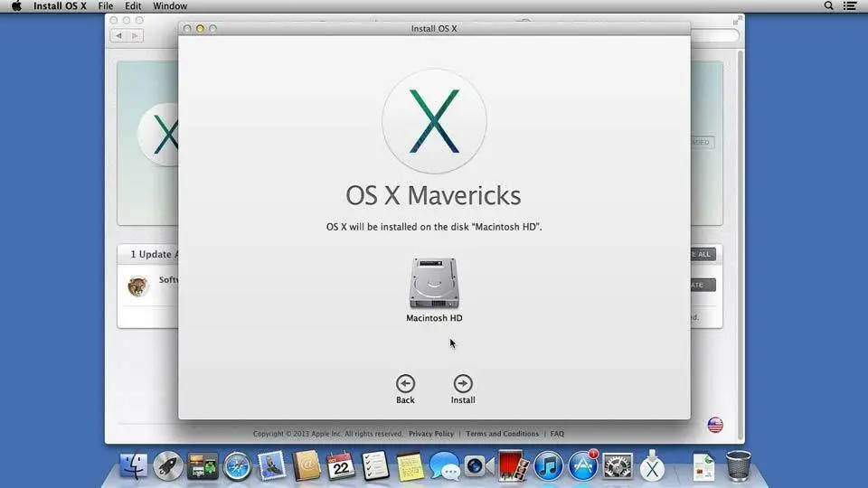
Task: Click the software update mountain lion icon
Action: [x=137, y=286]
